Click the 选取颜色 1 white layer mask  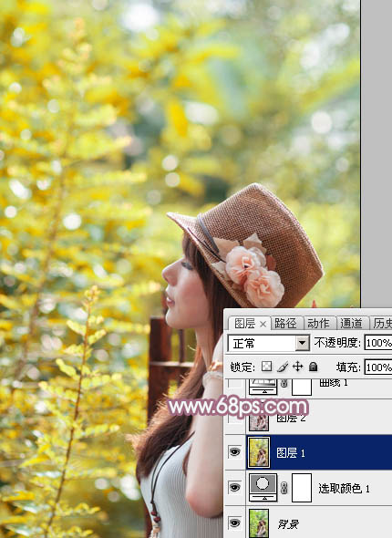point(302,488)
